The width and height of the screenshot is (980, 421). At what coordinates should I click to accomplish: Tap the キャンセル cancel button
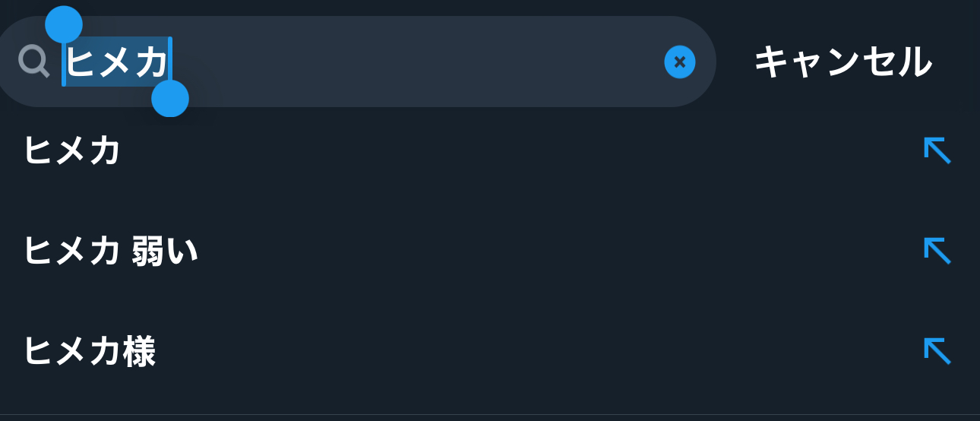(842, 62)
